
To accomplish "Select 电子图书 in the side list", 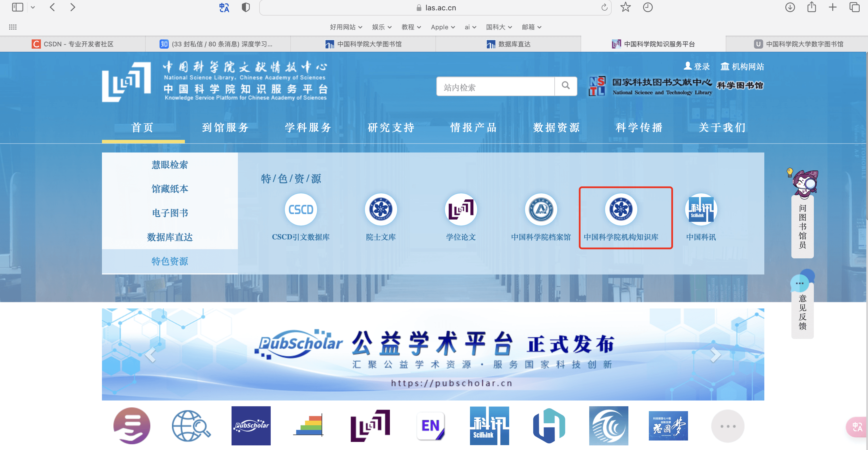I will [x=170, y=213].
